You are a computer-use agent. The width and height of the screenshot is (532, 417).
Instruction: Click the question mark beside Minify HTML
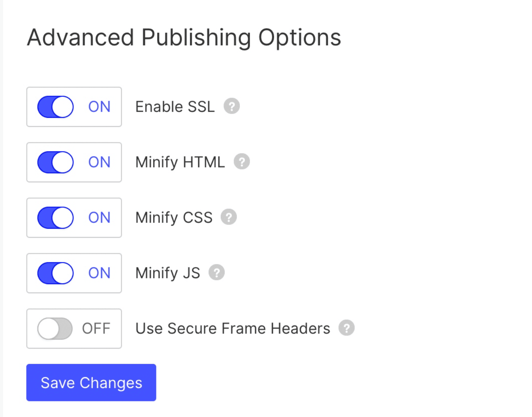tap(242, 162)
